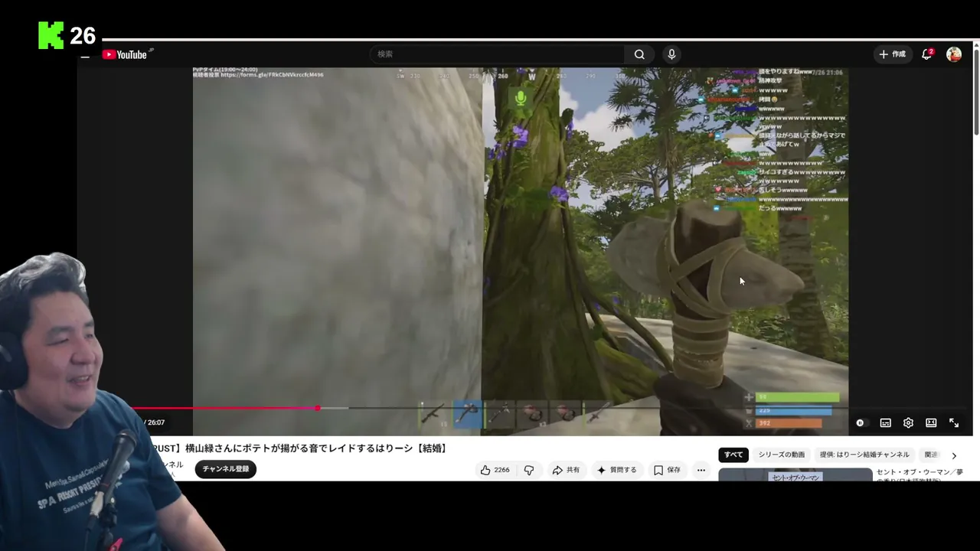Toggle subtitles with the captions icon

point(885,422)
